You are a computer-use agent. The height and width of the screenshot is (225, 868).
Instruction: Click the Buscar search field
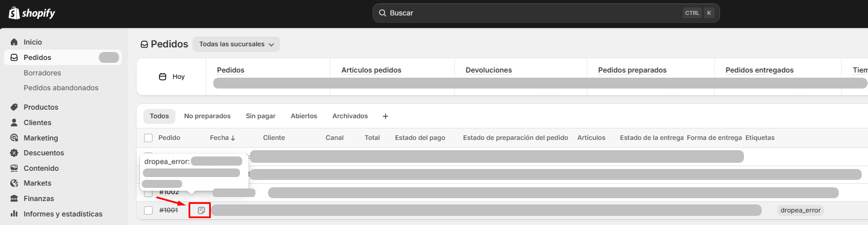[x=546, y=13]
